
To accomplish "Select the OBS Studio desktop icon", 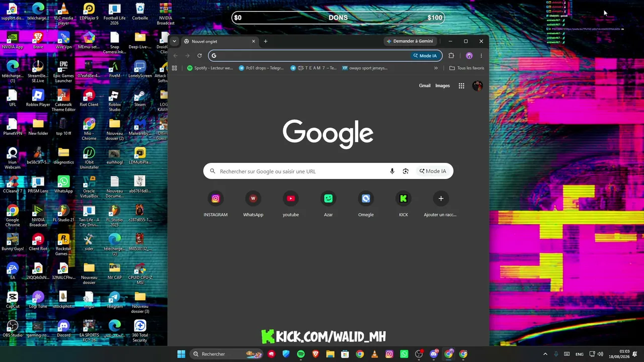I will click(13, 330).
